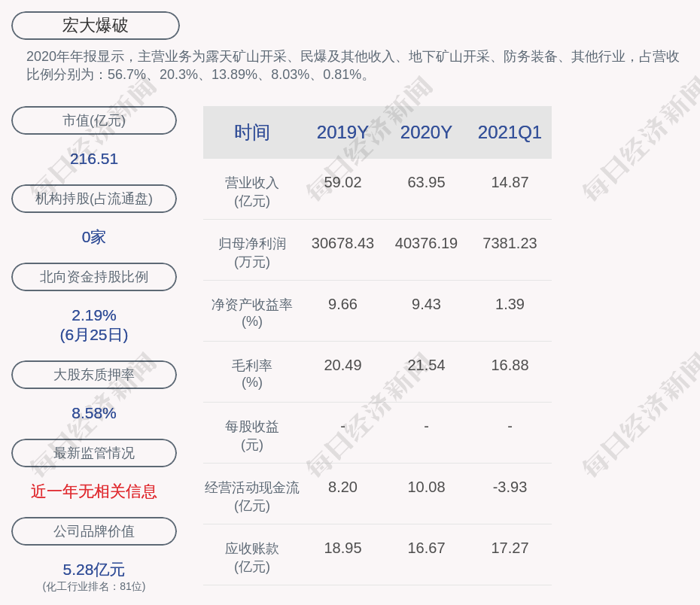
Task: Select the 市值(亿元) label
Action: tap(94, 120)
